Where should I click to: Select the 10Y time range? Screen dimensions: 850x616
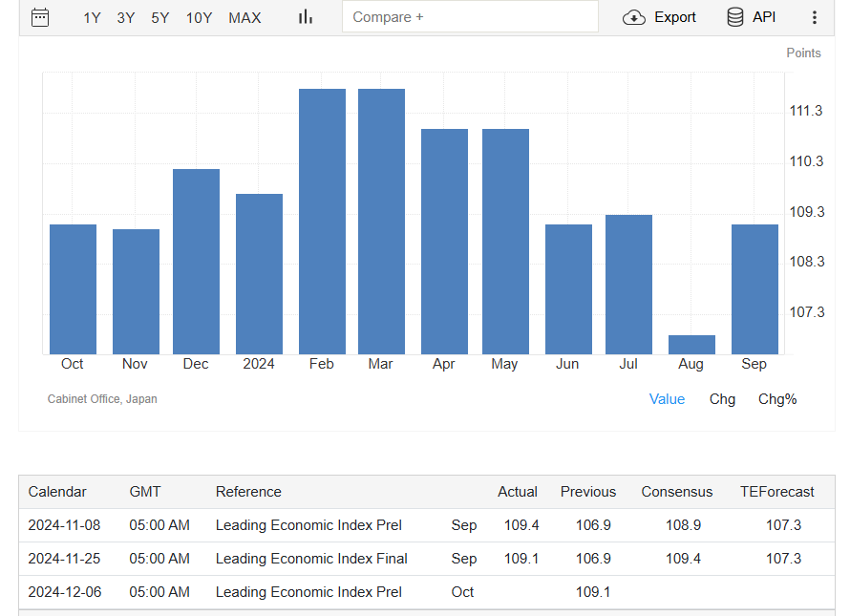(199, 18)
